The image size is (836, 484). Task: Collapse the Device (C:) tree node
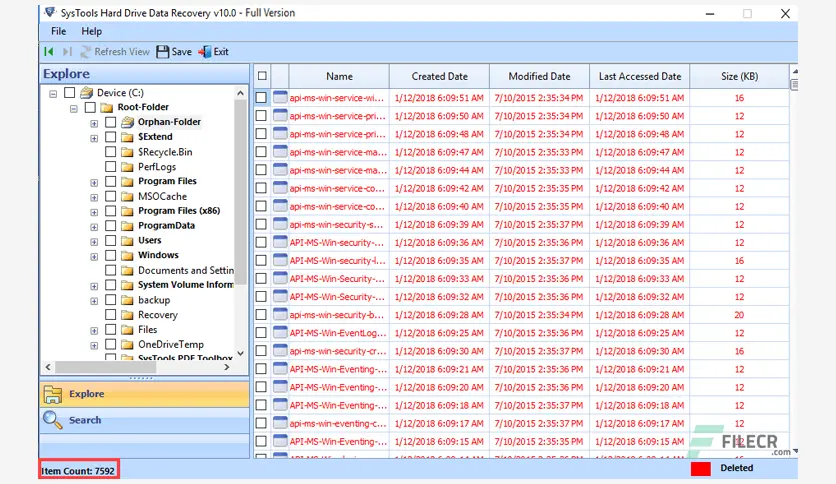coord(53,94)
